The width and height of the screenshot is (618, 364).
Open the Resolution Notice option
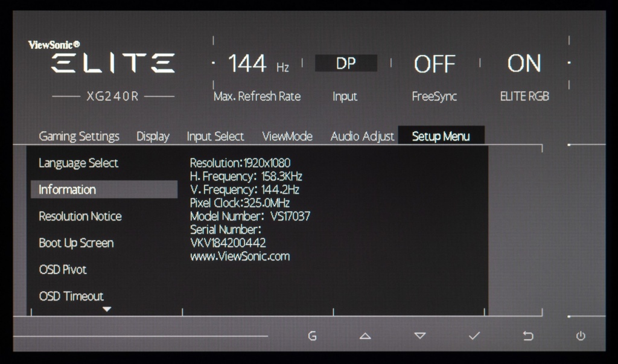tap(80, 216)
